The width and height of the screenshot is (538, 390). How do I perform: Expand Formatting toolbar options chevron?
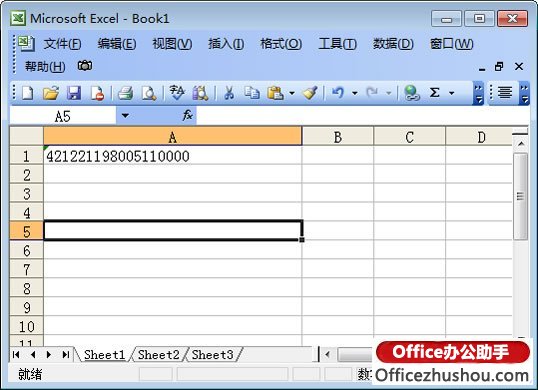(x=524, y=93)
